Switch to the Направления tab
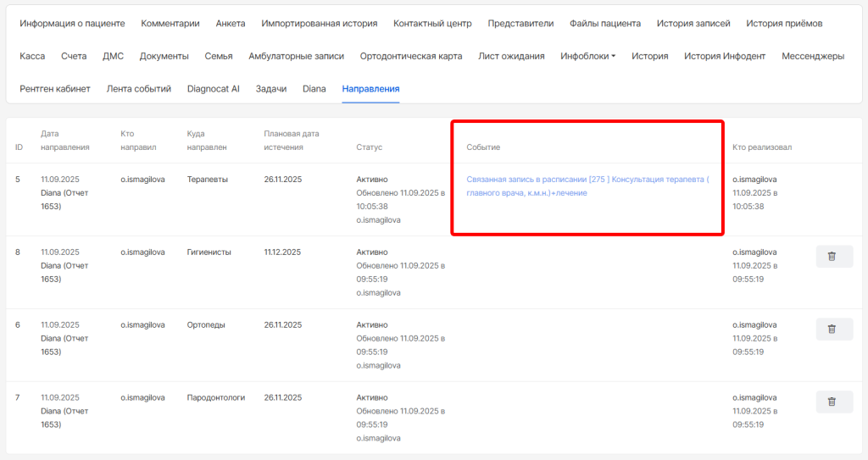The width and height of the screenshot is (868, 460). tap(370, 88)
